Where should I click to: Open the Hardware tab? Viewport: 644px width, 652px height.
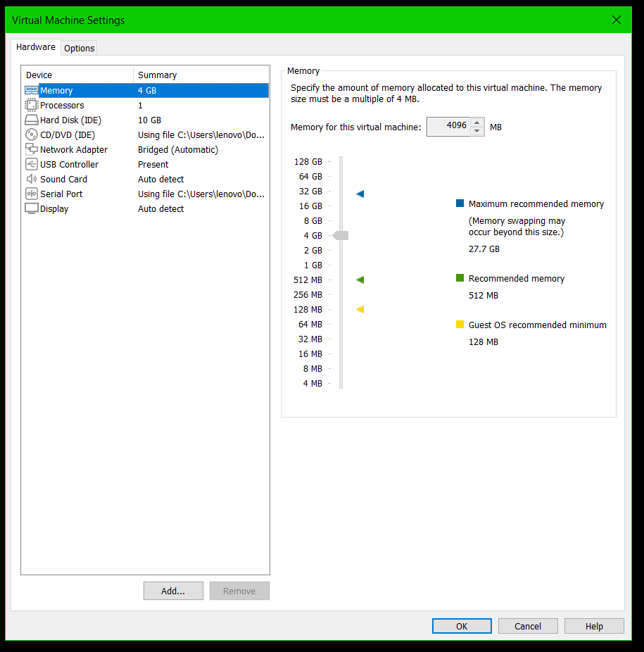pos(36,47)
